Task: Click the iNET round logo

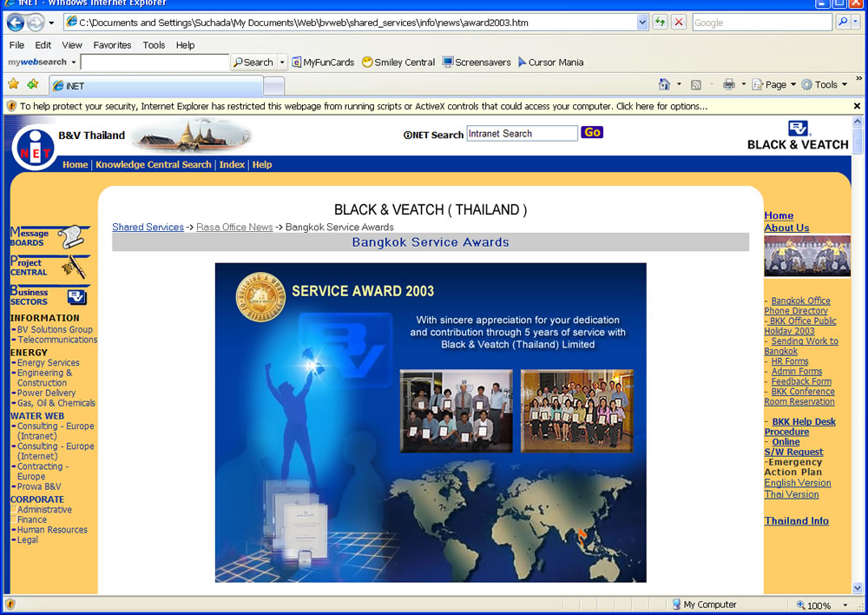Action: pyautogui.click(x=35, y=148)
